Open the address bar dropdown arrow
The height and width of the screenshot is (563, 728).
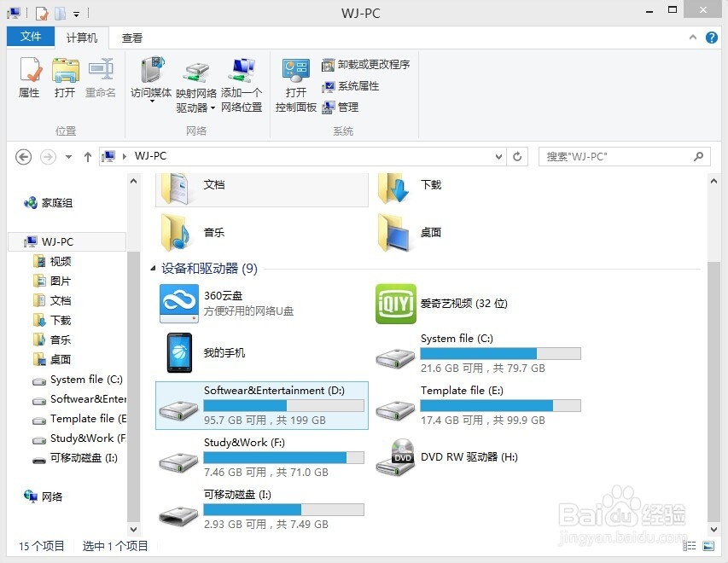(498, 156)
